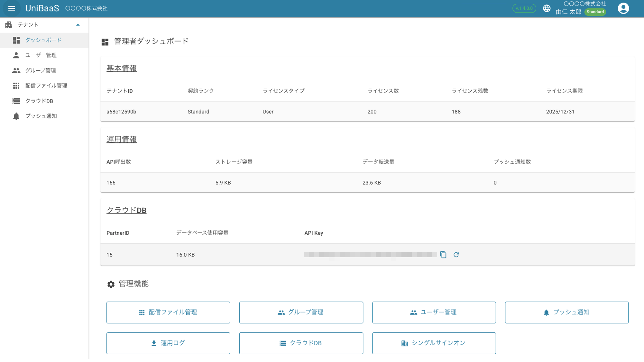644x362 pixels.
Task: Open 配信ファイル管理 in the sidebar
Action: point(46,86)
